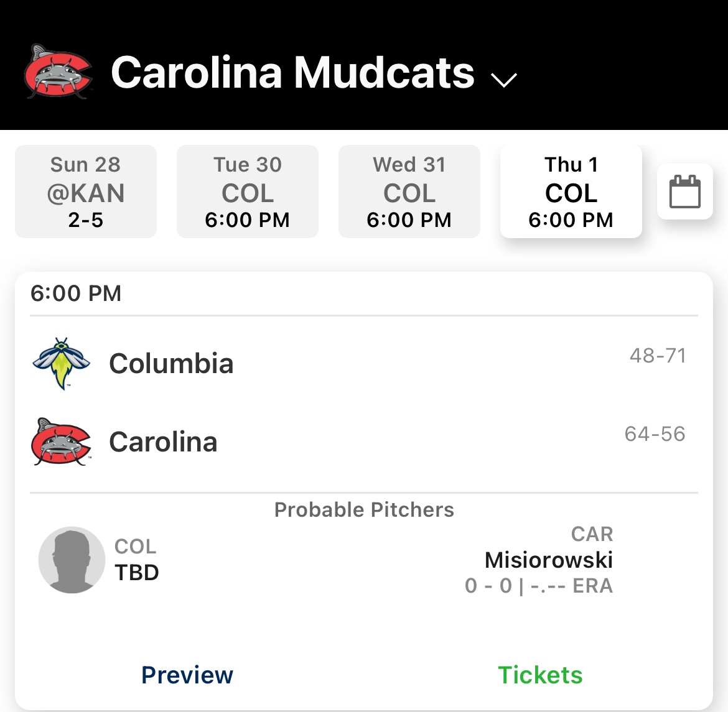
Task: Click Columbia's 48-71 record
Action: tap(658, 356)
